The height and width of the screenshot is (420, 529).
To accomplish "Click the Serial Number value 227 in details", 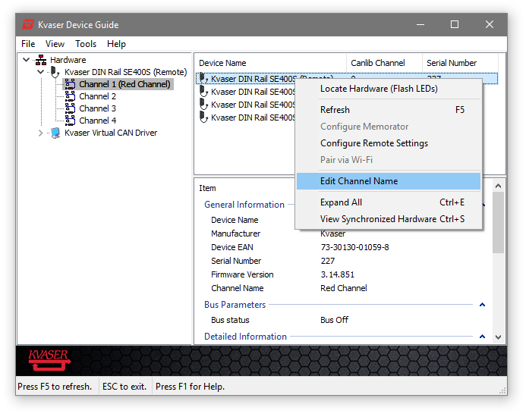I will [328, 261].
